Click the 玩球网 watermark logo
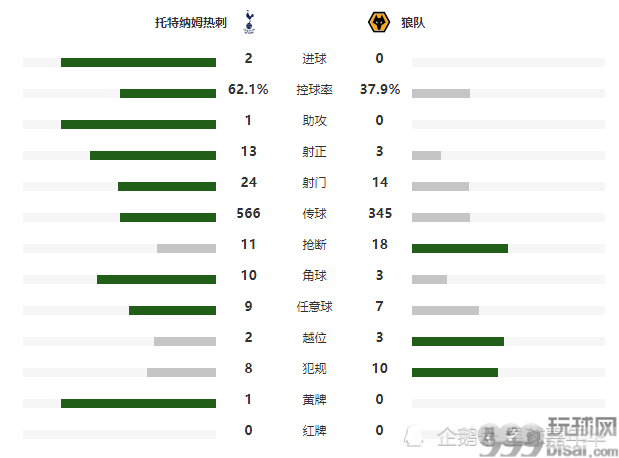Screen dimensions: 619x458 pyautogui.click(x=582, y=436)
